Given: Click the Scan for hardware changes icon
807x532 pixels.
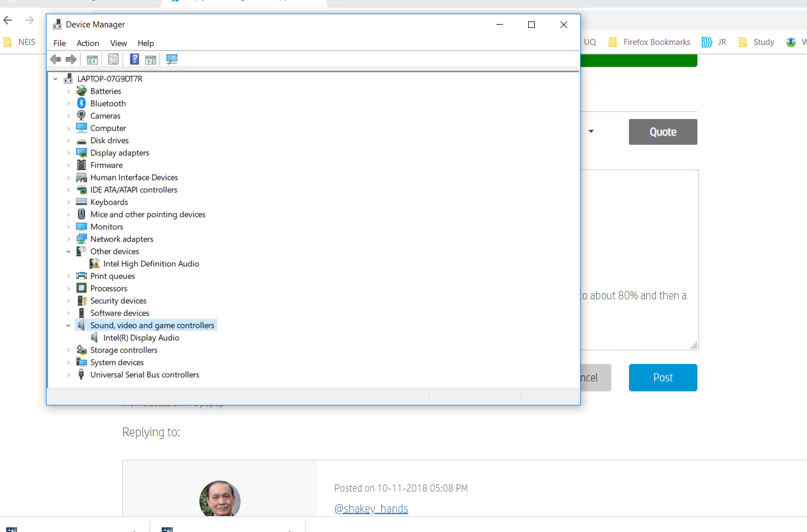Looking at the screenshot, I should tap(172, 59).
